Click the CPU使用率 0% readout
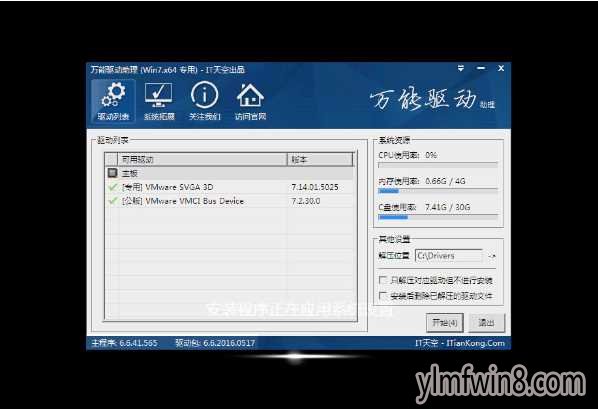The height and width of the screenshot is (410, 598). [x=407, y=155]
